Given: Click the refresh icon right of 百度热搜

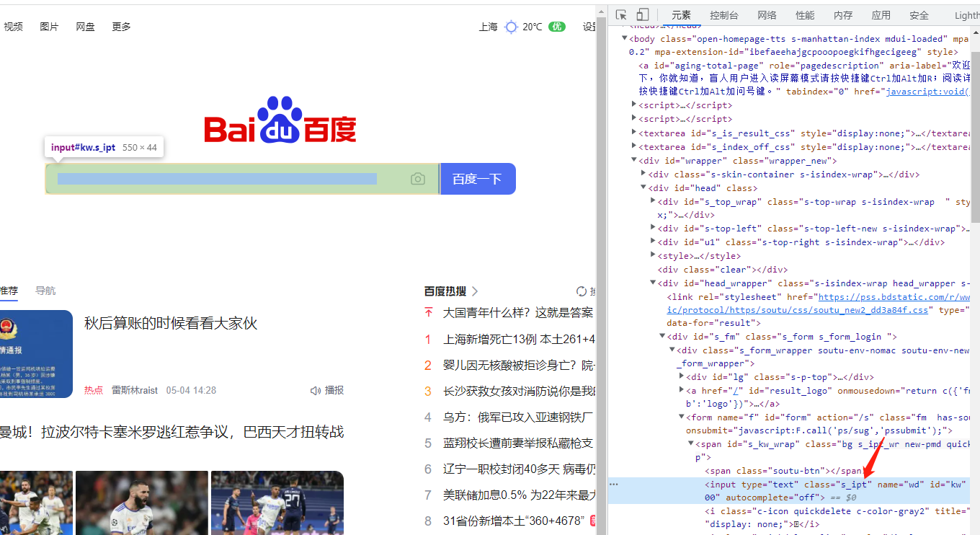Looking at the screenshot, I should (582, 291).
